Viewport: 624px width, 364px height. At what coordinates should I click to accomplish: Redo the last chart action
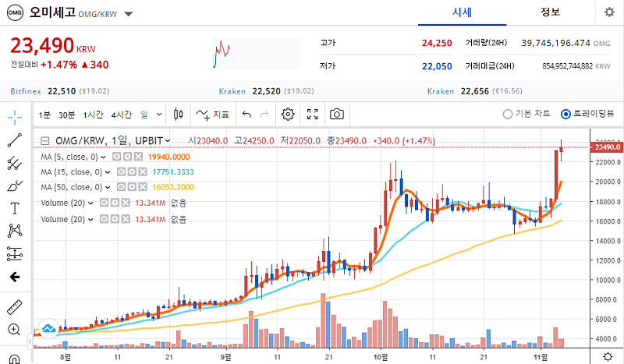tap(264, 115)
